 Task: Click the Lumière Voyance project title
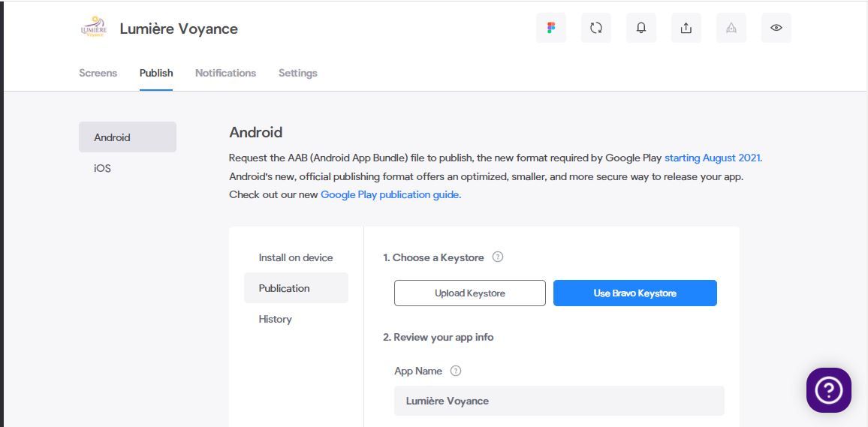click(x=179, y=29)
